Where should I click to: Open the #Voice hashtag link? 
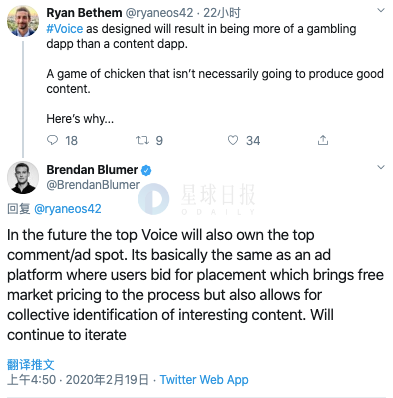tap(65, 29)
